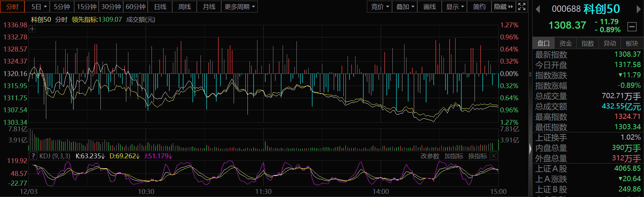Collapse side panel using the splitter arrow

coord(530,149)
